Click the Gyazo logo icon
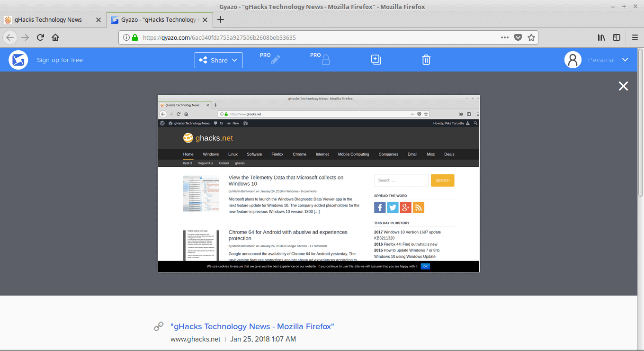 (18, 60)
